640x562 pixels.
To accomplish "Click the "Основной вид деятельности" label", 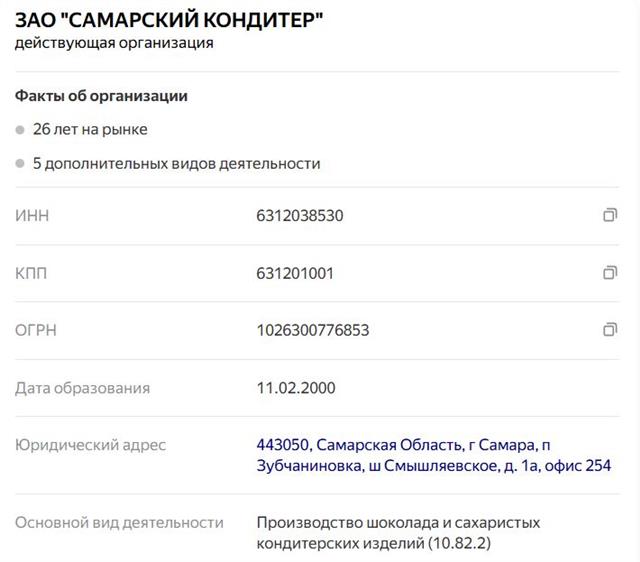I will [119, 522].
